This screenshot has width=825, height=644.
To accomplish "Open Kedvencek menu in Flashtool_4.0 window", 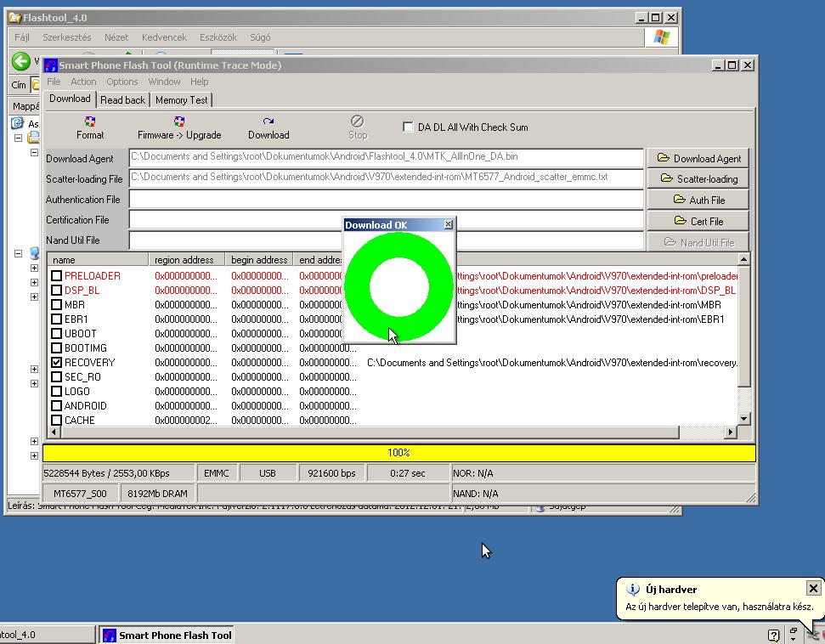I will point(164,37).
